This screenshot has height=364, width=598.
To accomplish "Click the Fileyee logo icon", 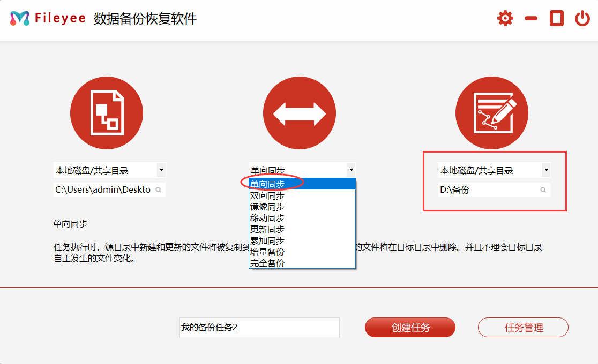I will coord(20,19).
